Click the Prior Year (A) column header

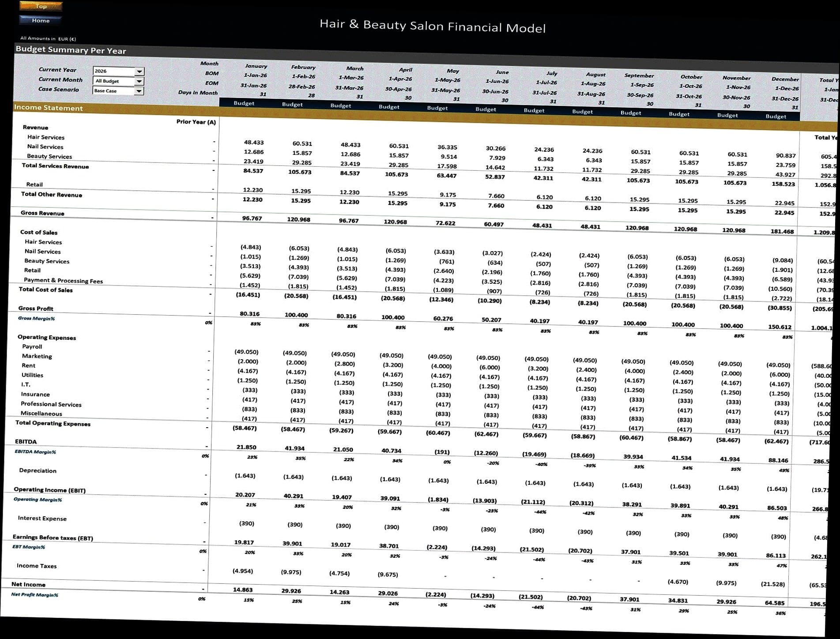[x=196, y=122]
